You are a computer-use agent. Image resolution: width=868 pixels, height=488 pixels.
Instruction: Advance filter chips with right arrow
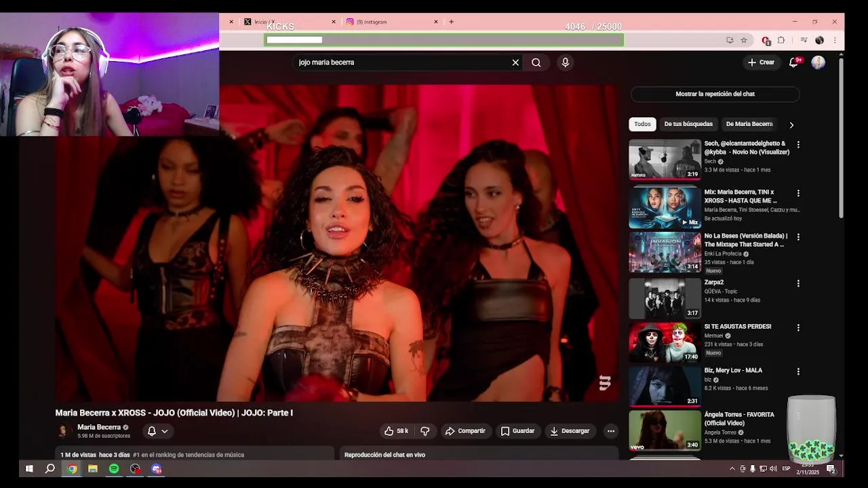pyautogui.click(x=791, y=125)
